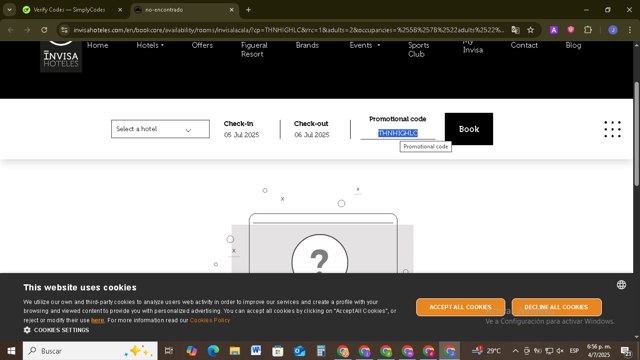Open Cookies Settings gear icon
The width and height of the screenshot is (640, 360).
27,330
